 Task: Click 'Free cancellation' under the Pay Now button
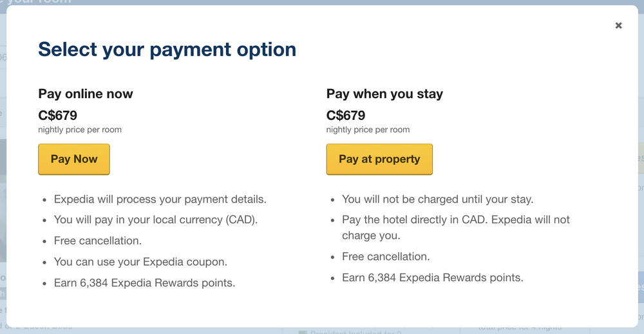(98, 241)
